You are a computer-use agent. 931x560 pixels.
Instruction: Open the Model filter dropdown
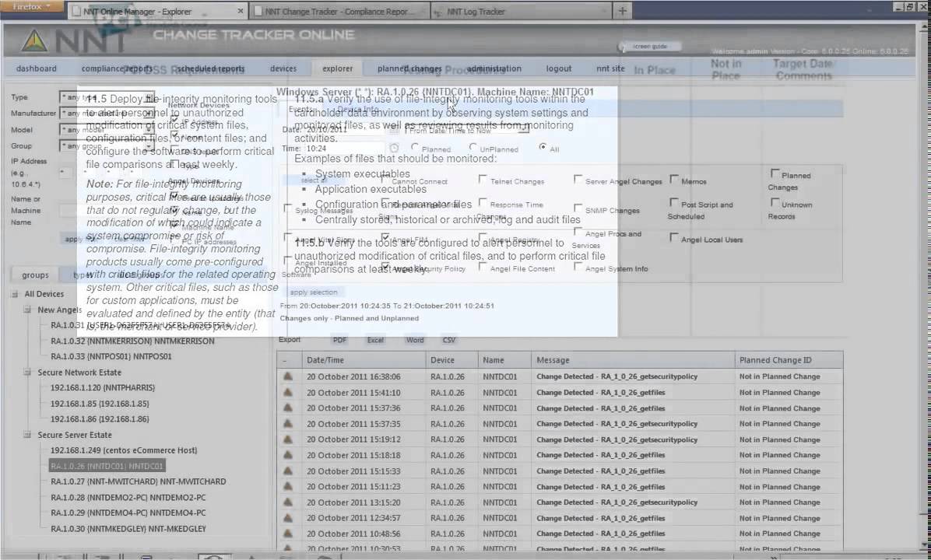click(x=107, y=129)
